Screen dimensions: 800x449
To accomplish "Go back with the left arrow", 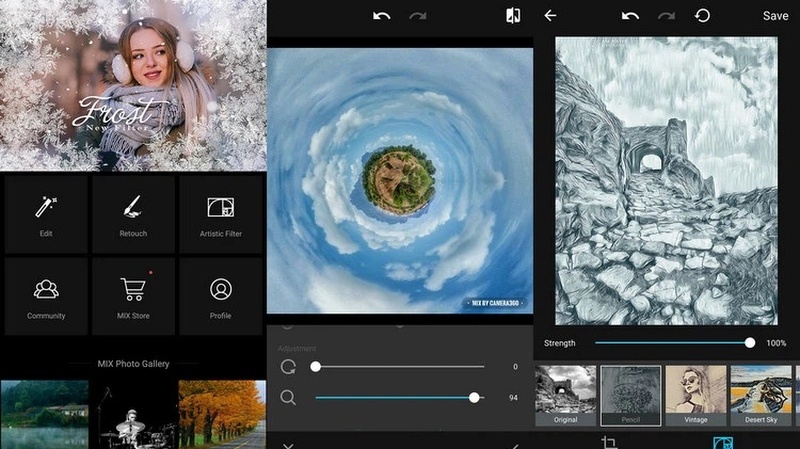I will click(550, 16).
